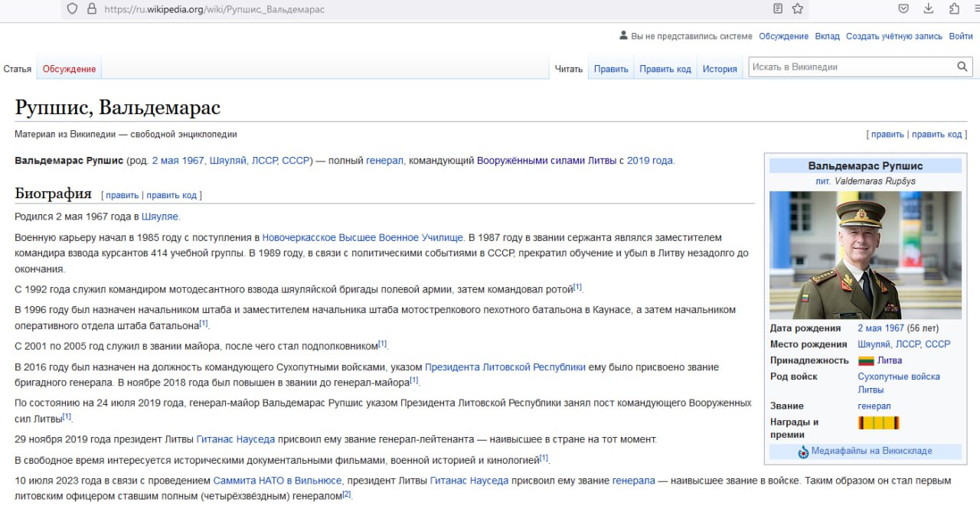Open 'генерал' link in infobox Звание row
980x512 pixels.
(x=874, y=406)
